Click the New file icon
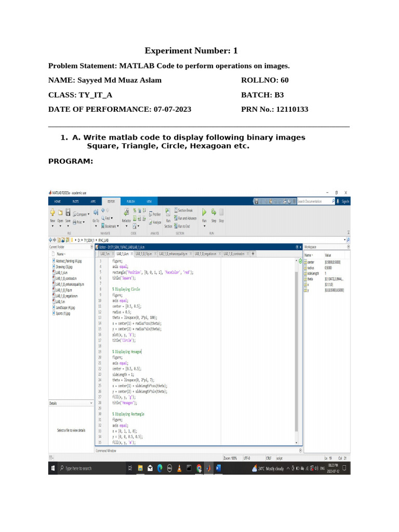Screen dimensions: 399x532 click(52, 212)
